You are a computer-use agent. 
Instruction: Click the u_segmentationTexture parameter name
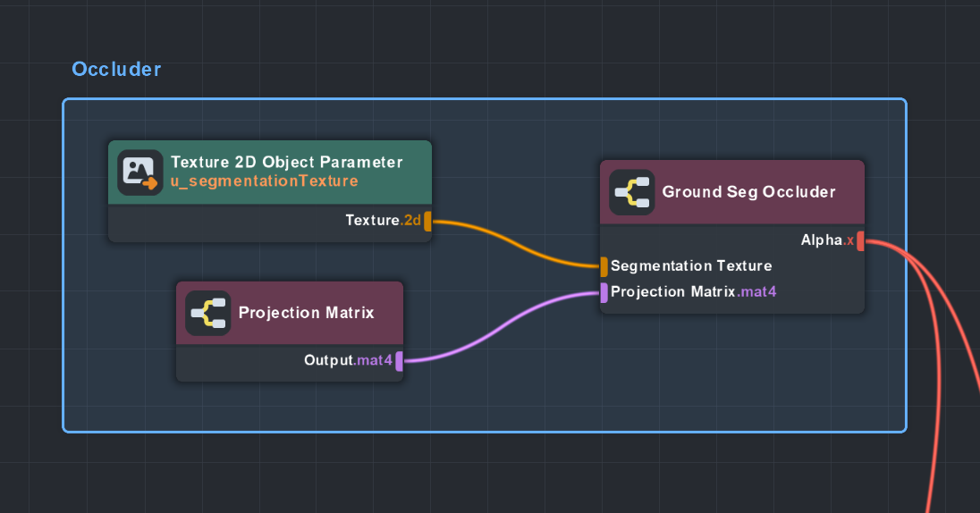(264, 181)
